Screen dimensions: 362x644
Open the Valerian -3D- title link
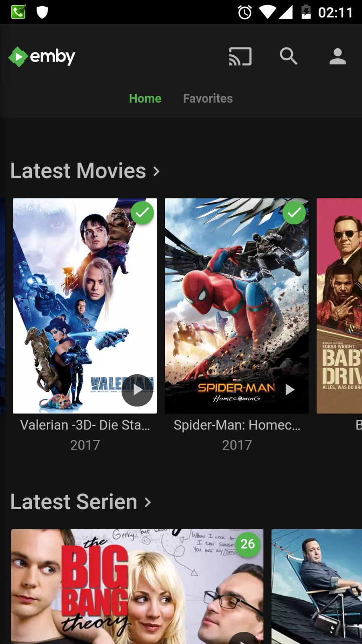[85, 425]
